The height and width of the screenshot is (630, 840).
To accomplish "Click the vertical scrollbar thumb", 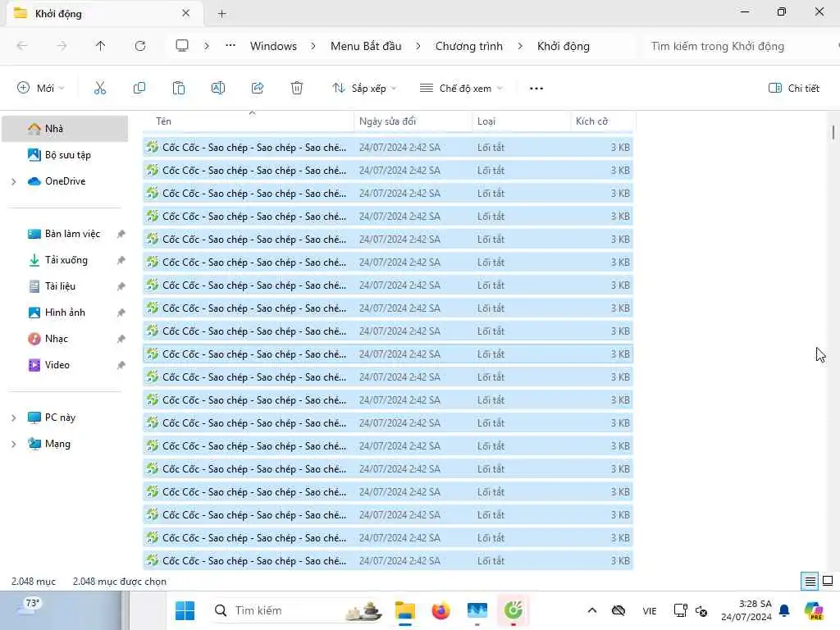I will (x=833, y=132).
